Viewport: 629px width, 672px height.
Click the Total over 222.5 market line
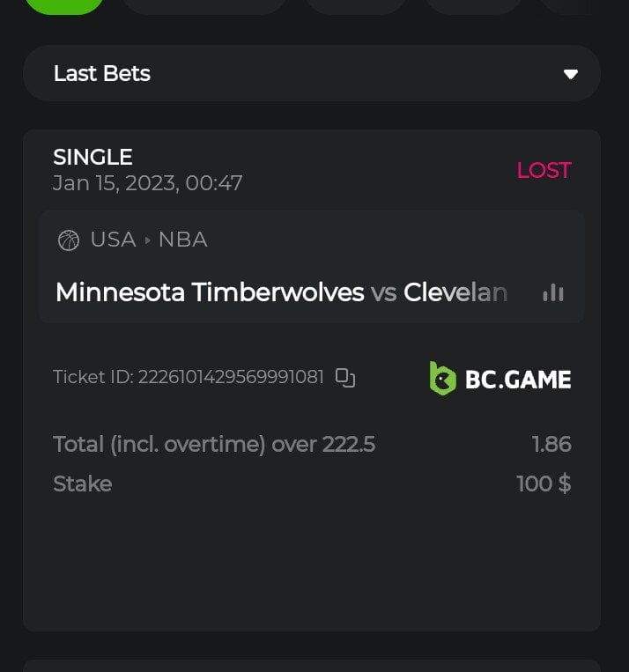coord(214,445)
